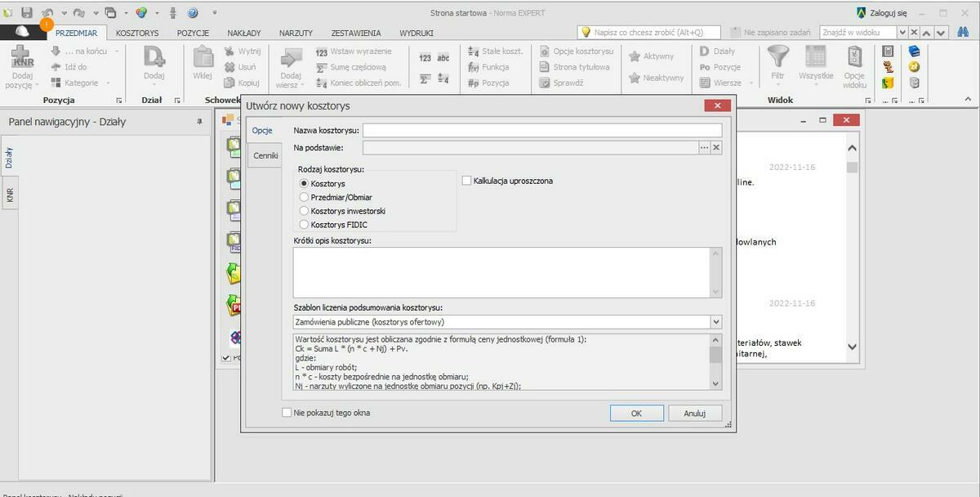Screen dimensions: 980x497
Task: Click the Opcje widoku icon
Action: [x=854, y=57]
